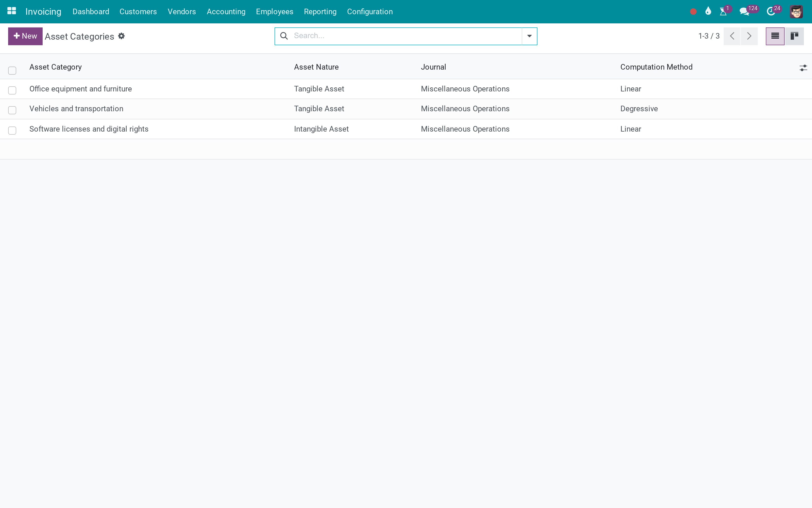Click Tangible Asset in Office equipment row
Image resolution: width=812 pixels, height=508 pixels.
click(x=319, y=89)
